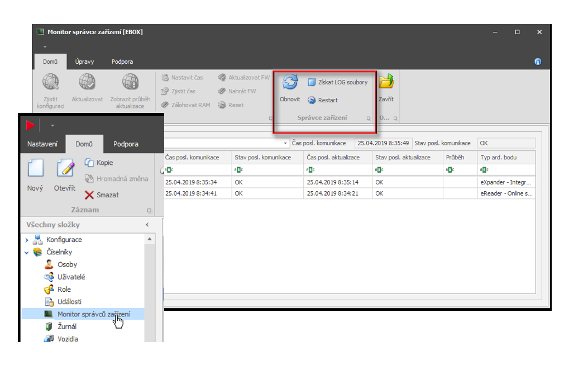Click the blue info help icon
588x365 pixels.
click(538, 61)
